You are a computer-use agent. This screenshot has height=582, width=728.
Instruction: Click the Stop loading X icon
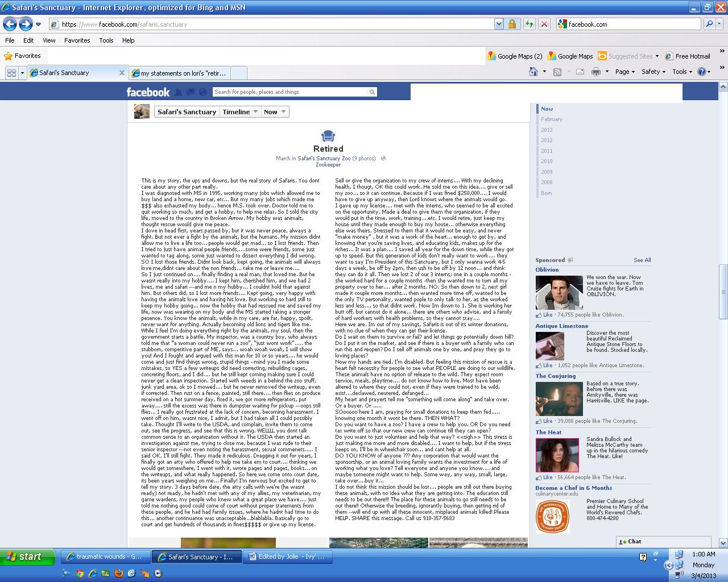click(x=544, y=24)
